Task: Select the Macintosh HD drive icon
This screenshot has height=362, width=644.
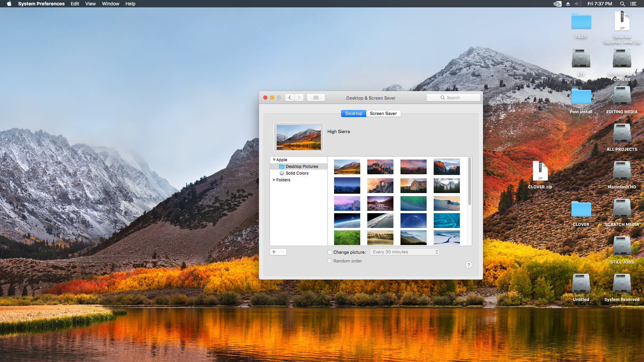Action: click(622, 171)
